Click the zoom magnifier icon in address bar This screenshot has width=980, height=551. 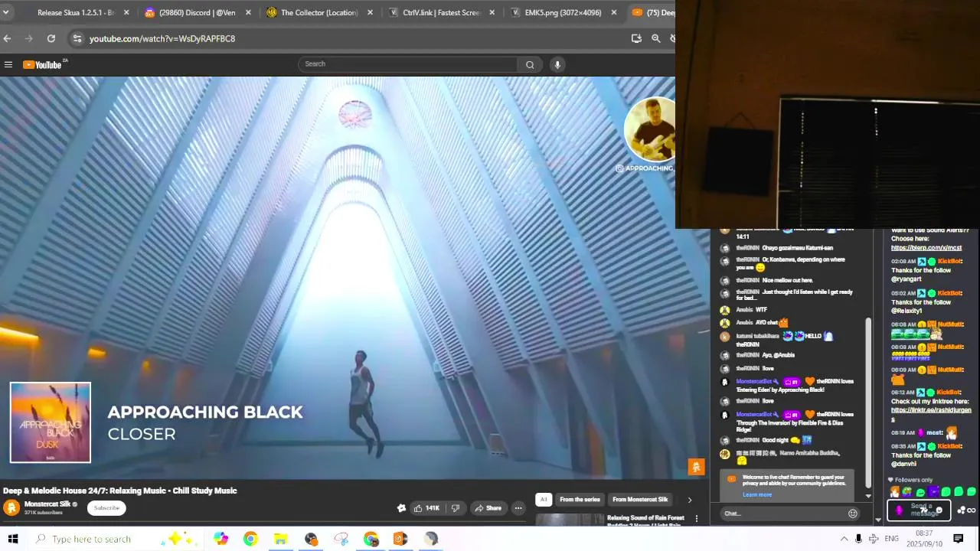coord(655,38)
